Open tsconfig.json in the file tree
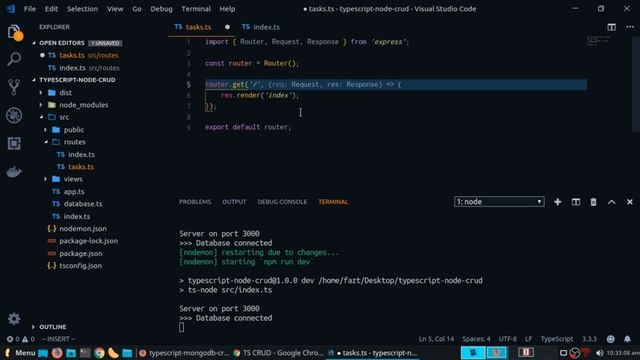This screenshot has height=360, width=640. (x=80, y=266)
